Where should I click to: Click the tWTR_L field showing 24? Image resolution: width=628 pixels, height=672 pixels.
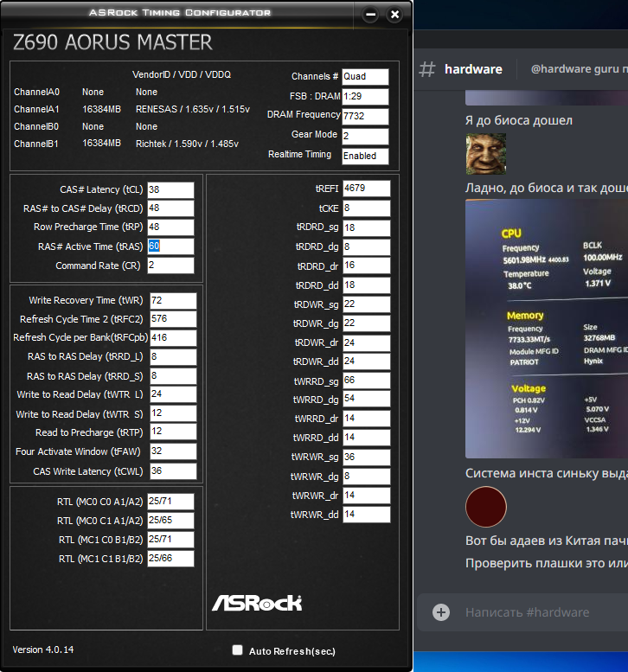point(173,394)
